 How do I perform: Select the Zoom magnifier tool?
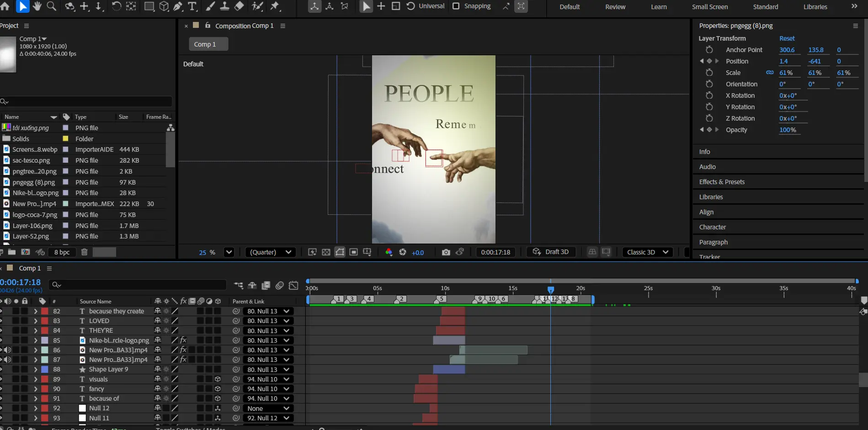click(52, 6)
